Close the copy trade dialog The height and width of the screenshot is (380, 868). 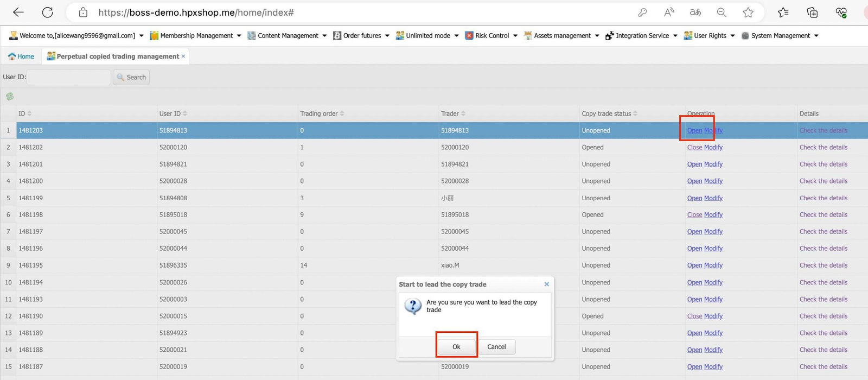pyautogui.click(x=546, y=284)
